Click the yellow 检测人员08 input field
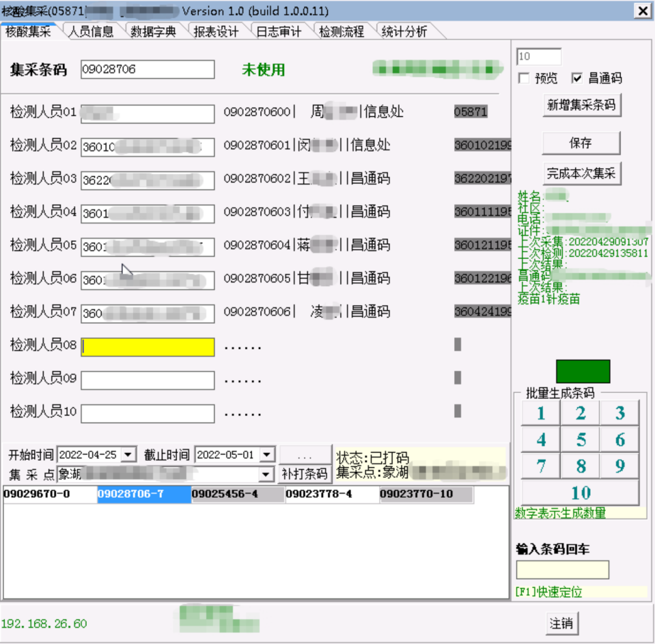This screenshot has height=644, width=655. 147,347
